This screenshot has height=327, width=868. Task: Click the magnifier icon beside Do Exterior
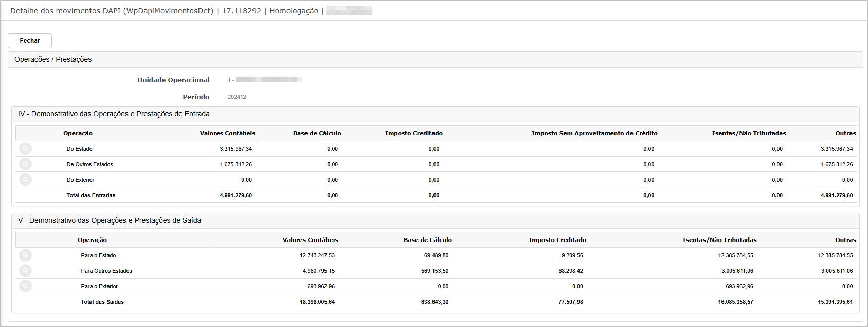point(25,180)
